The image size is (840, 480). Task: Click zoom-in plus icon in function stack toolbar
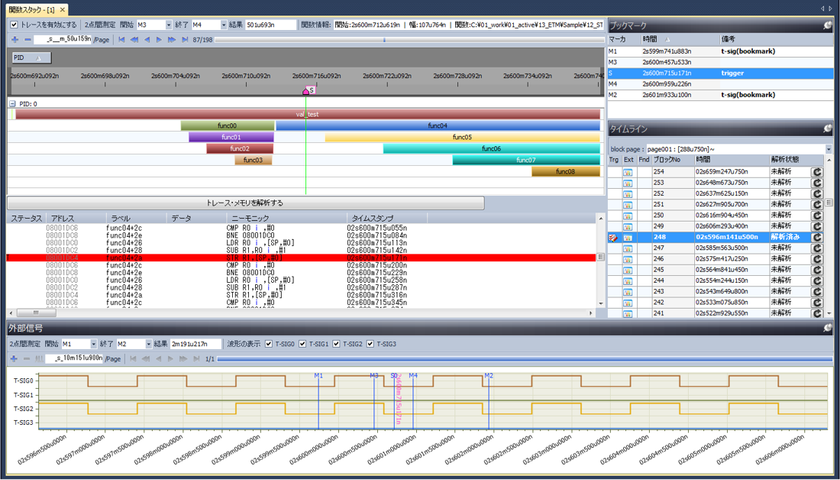(x=13, y=39)
